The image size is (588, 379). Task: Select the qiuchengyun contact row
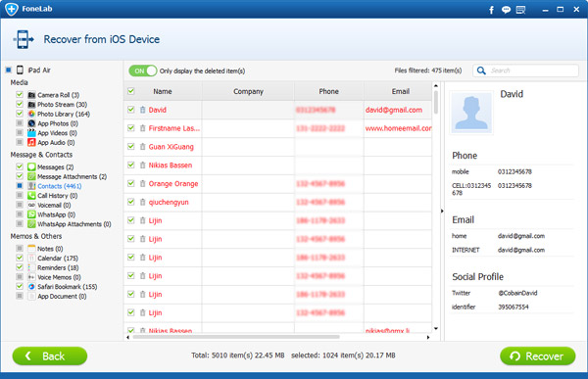click(278, 202)
